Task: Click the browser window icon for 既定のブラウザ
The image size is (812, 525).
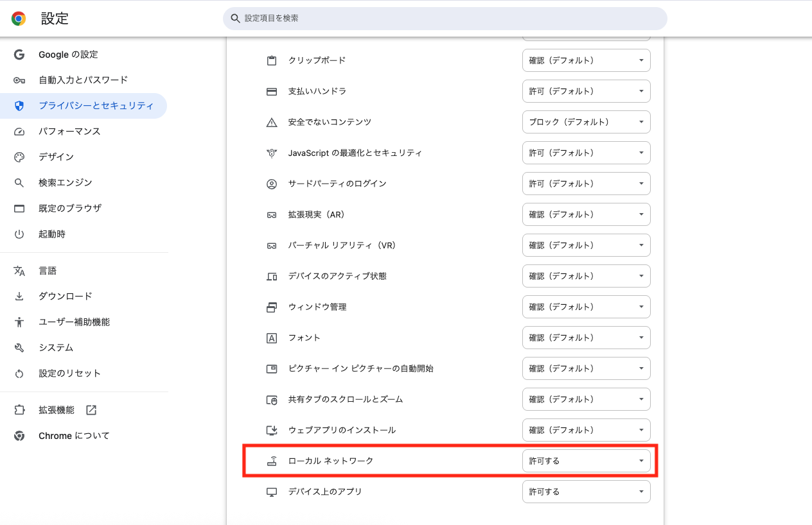Action: click(x=19, y=209)
